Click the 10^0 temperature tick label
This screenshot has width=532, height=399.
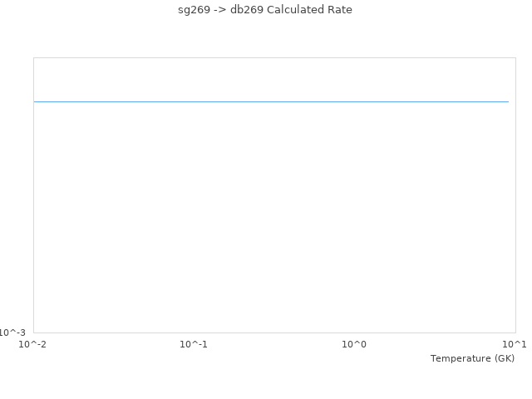click(x=354, y=344)
